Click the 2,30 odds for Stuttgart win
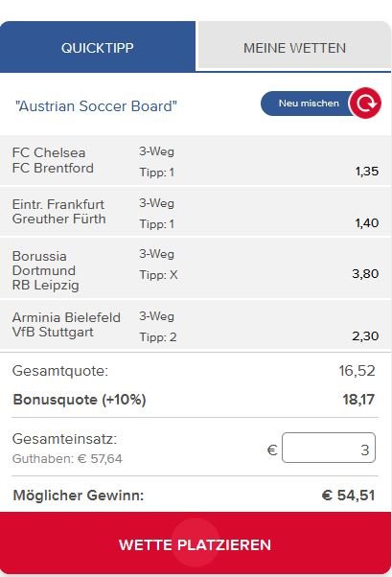 (x=365, y=335)
